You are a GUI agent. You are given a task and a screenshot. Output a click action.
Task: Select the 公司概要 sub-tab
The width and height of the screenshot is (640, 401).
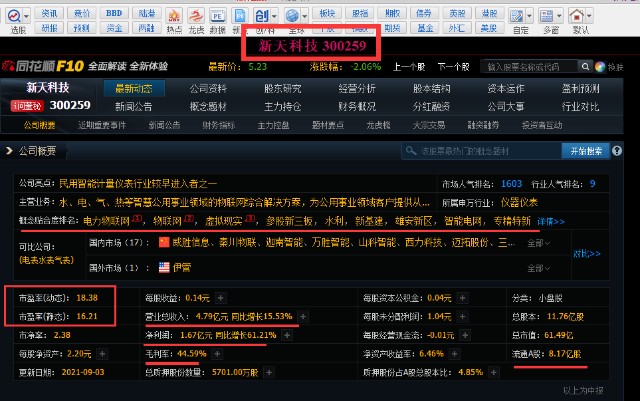[40, 125]
